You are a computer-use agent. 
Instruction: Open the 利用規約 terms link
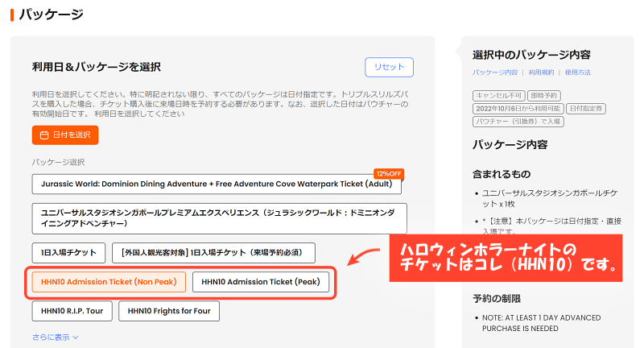pyautogui.click(x=541, y=72)
